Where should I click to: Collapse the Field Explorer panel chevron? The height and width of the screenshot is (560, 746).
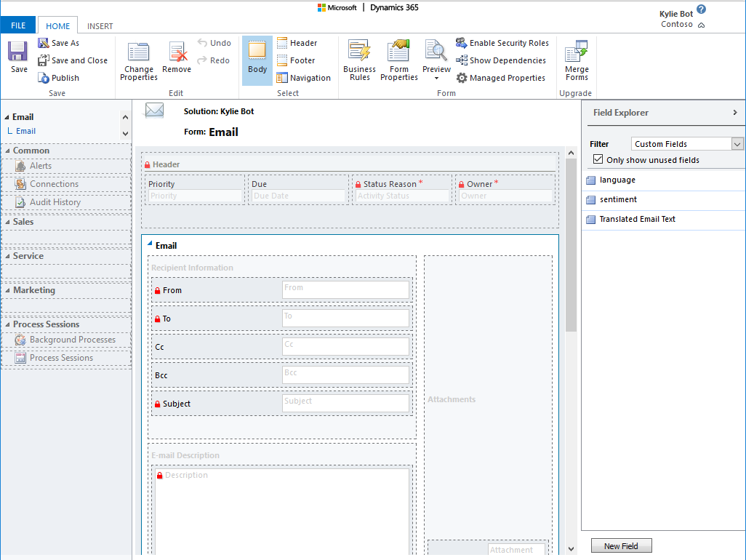point(735,112)
